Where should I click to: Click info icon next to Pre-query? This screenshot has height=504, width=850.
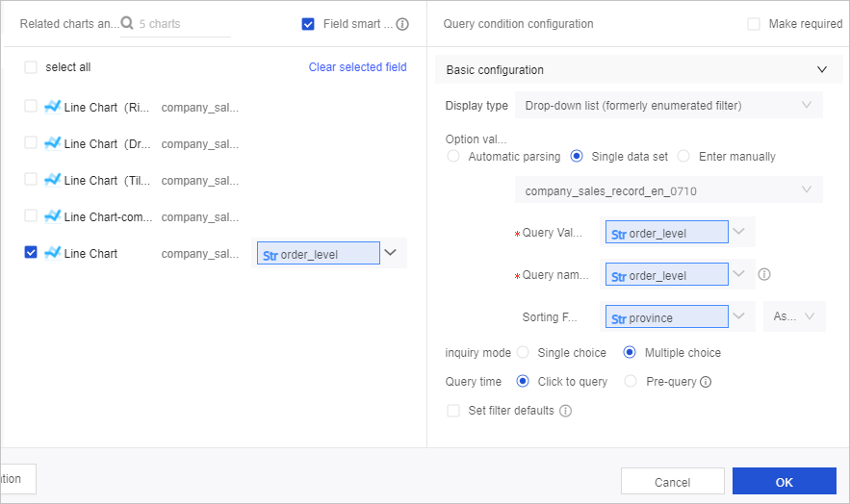(x=706, y=382)
